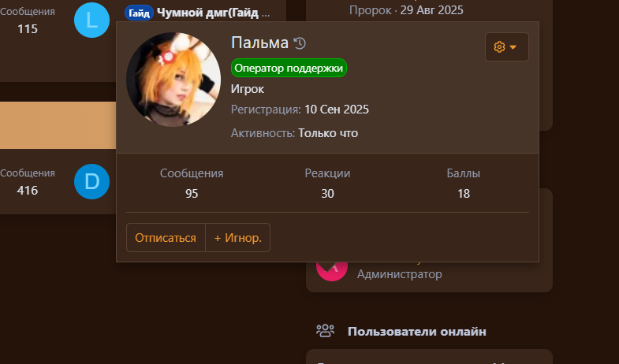Open Пальма's profile avatar picture
This screenshot has height=364, width=619.
(x=173, y=80)
